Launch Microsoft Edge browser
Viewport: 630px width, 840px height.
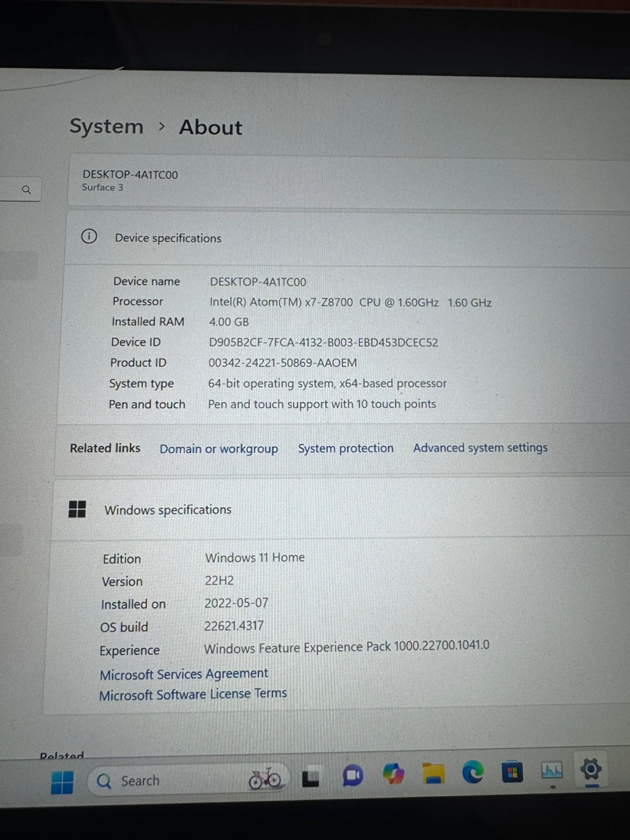473,772
